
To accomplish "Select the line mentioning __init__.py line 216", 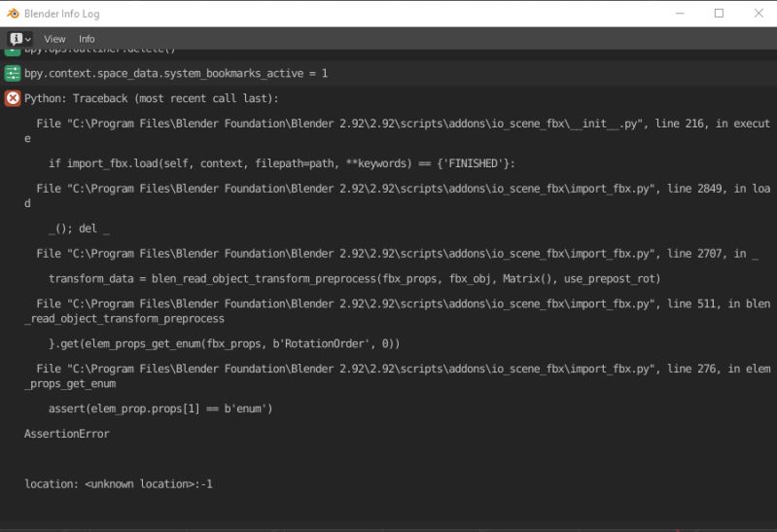I will coord(398,130).
